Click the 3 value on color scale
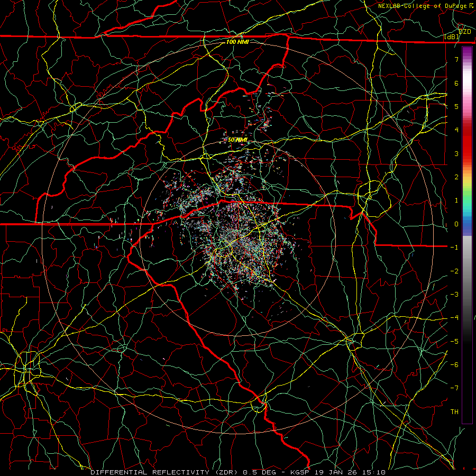 [456, 153]
